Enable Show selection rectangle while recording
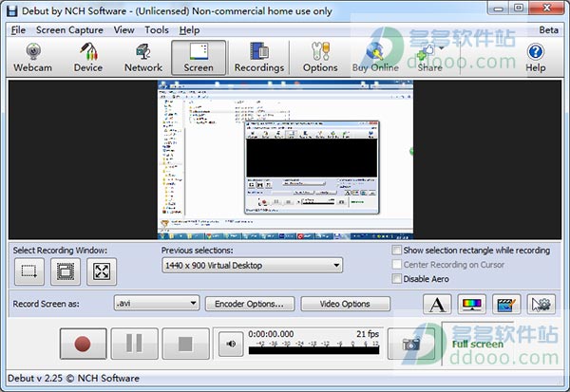 point(396,250)
